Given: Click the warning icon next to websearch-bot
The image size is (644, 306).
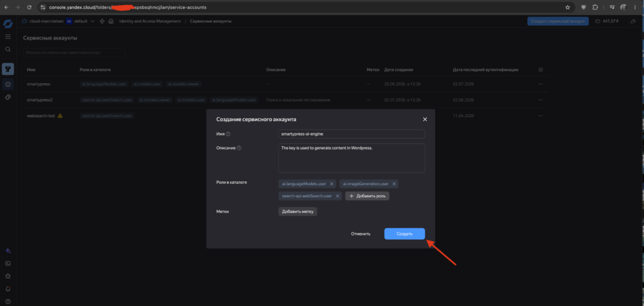Looking at the screenshot, I should (x=60, y=116).
